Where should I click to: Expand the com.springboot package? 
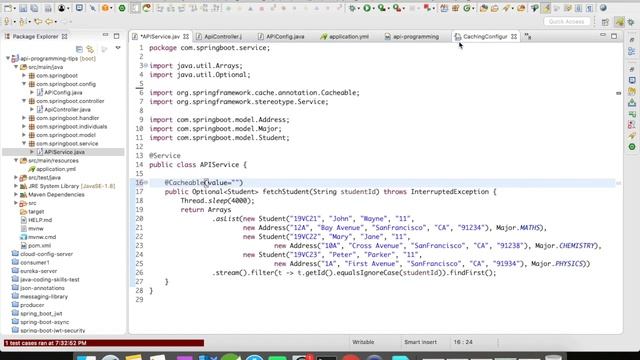(x=24, y=76)
